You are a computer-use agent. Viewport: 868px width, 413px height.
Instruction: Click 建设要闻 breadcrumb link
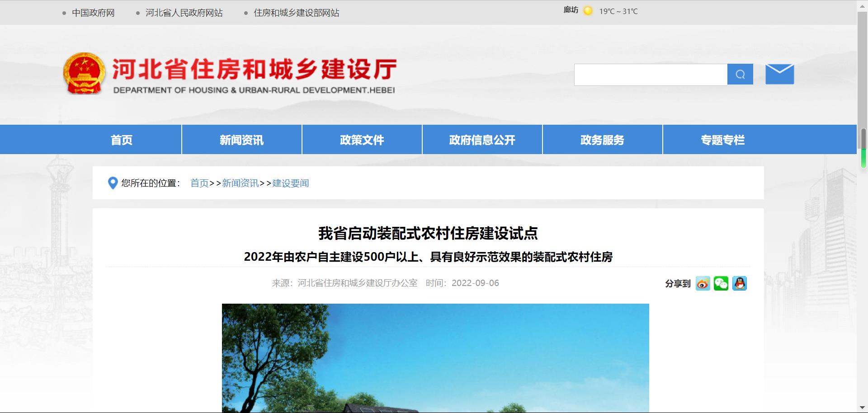[x=291, y=183]
